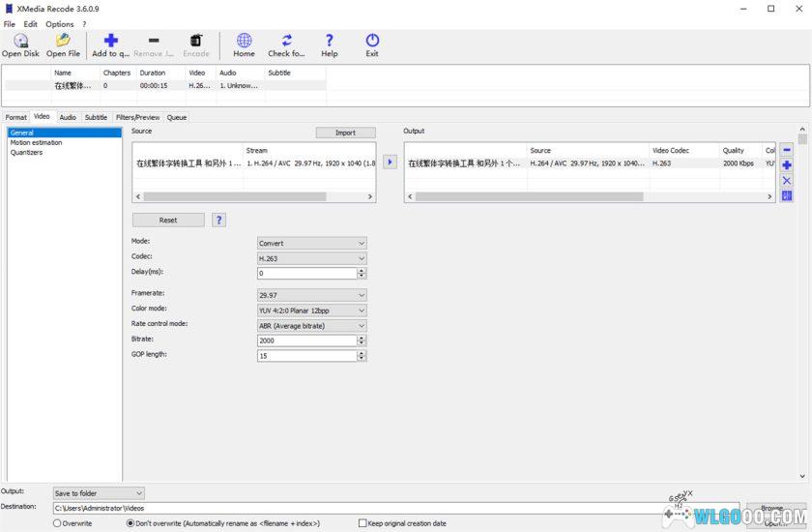The width and height of the screenshot is (812, 532).
Task: Open the Options menu
Action: [x=60, y=24]
